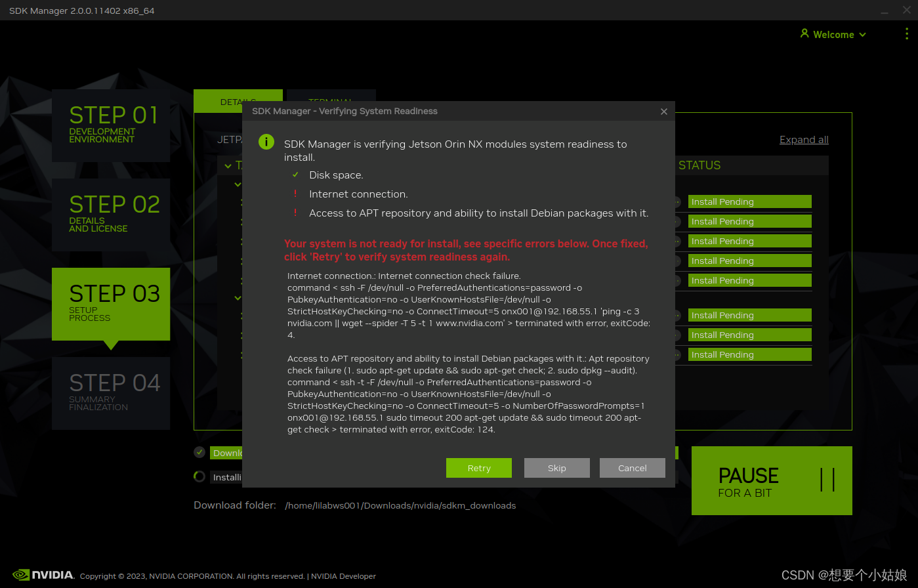This screenshot has height=588, width=918.
Task: Click the user profile icon beside Welcome
Action: [804, 33]
